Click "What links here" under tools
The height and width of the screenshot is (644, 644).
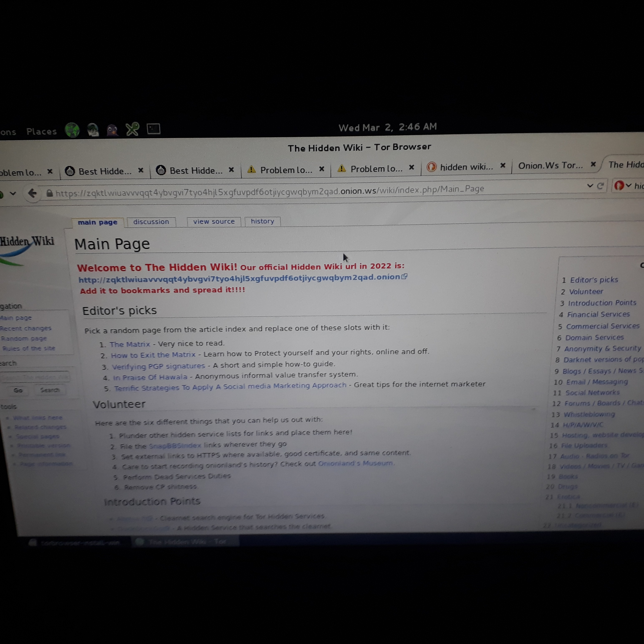(38, 418)
